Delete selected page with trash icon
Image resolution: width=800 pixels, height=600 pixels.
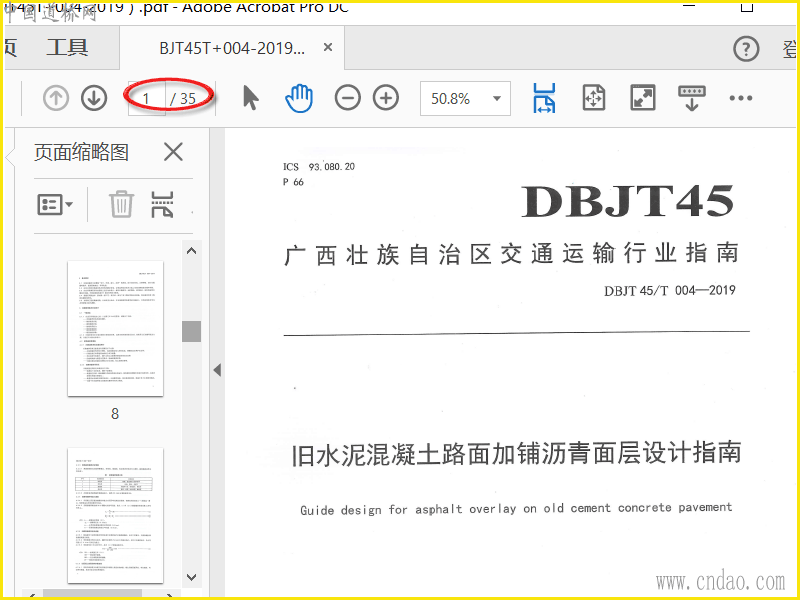pos(121,204)
